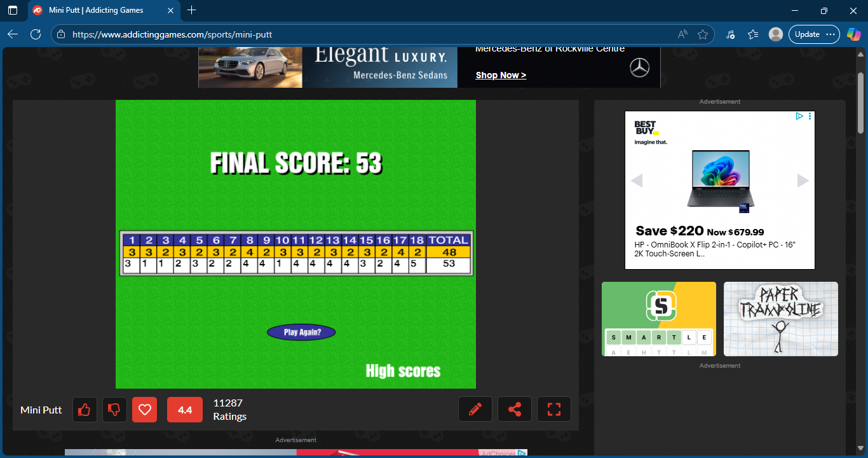The height and width of the screenshot is (458, 868).
Task: Show previous Best Buy ad with left arrow
Action: click(637, 181)
